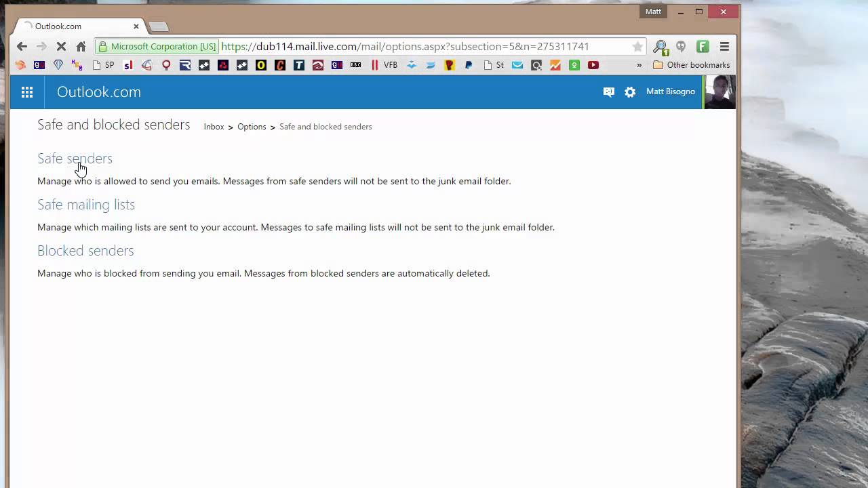Click the Outlook.com header title
The height and width of the screenshot is (488, 868).
click(99, 92)
